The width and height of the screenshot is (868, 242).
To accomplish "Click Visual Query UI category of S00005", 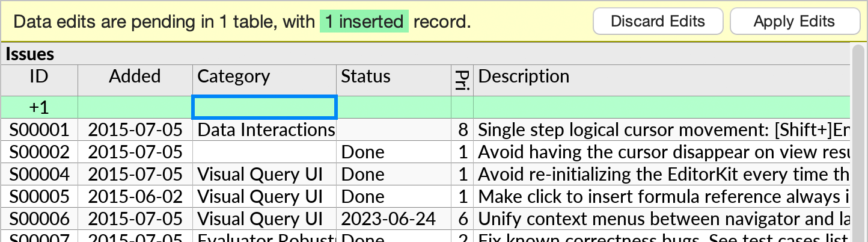I will pos(264,197).
